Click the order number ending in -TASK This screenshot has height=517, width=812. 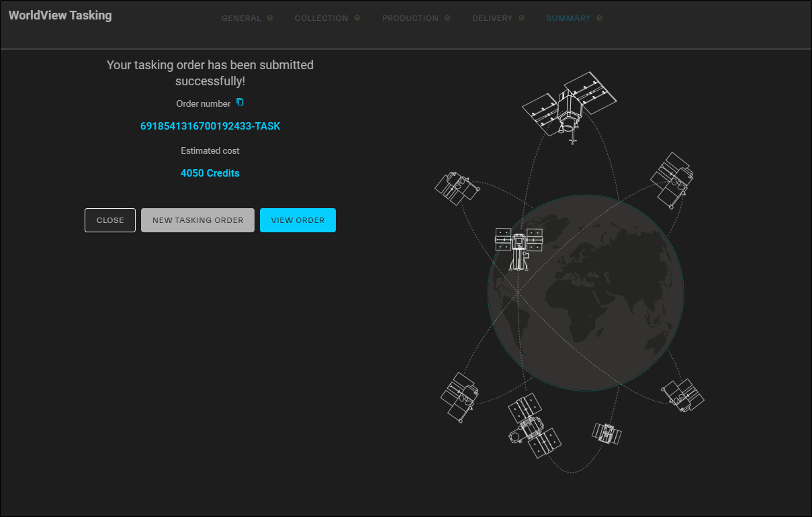[210, 126]
